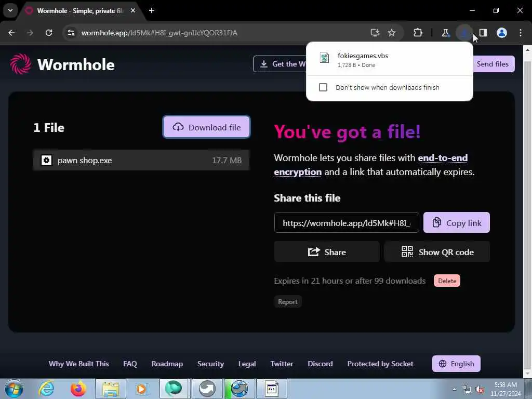
Task: Open English language selector
Action: [456, 364]
